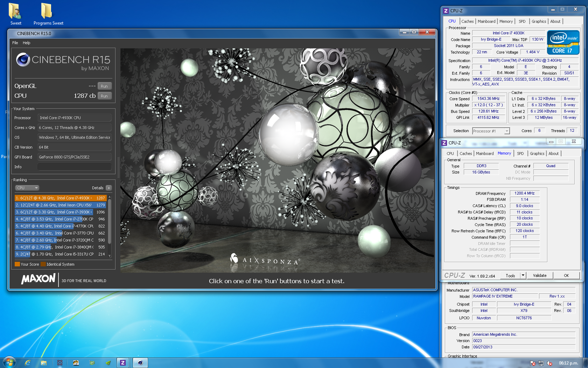Launch Internet Explorer from the taskbar
Screen dimensions: 588x368
click(x=27, y=363)
